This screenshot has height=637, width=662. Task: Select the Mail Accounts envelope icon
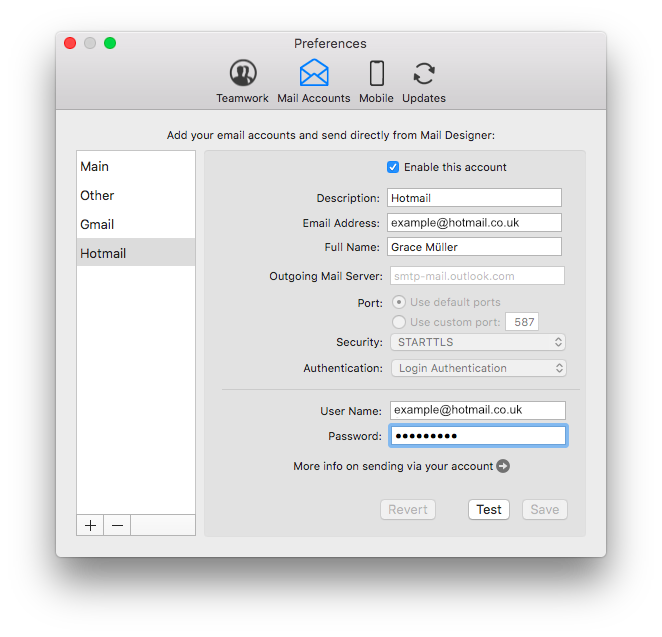click(314, 74)
